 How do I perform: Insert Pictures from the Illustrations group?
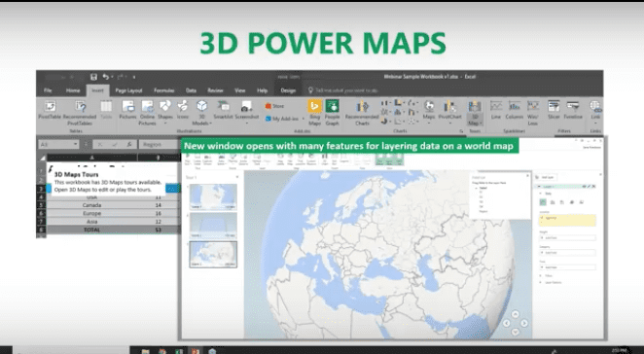coord(127,110)
